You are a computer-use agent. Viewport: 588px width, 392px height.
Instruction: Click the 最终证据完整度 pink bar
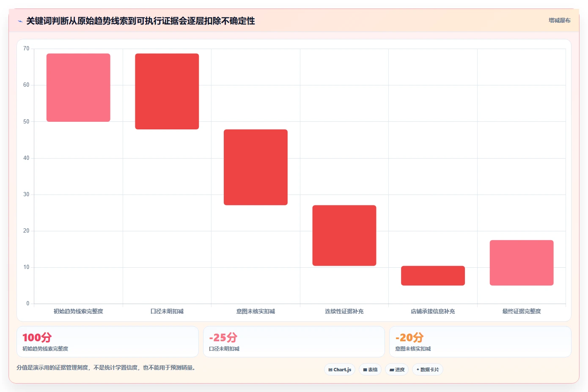[x=522, y=263]
